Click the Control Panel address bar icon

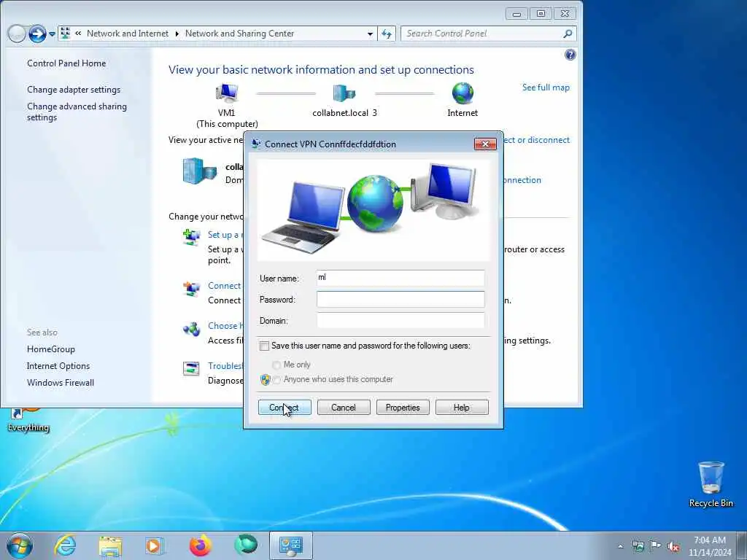[x=65, y=34]
